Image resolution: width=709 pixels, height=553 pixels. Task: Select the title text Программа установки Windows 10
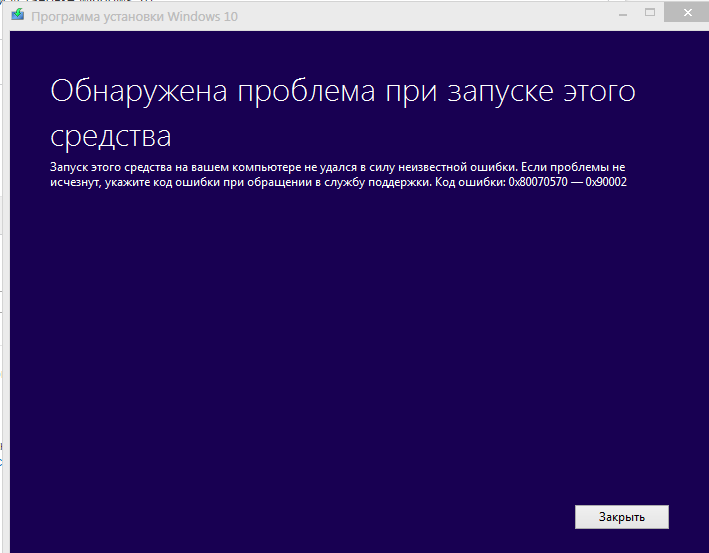tap(134, 17)
